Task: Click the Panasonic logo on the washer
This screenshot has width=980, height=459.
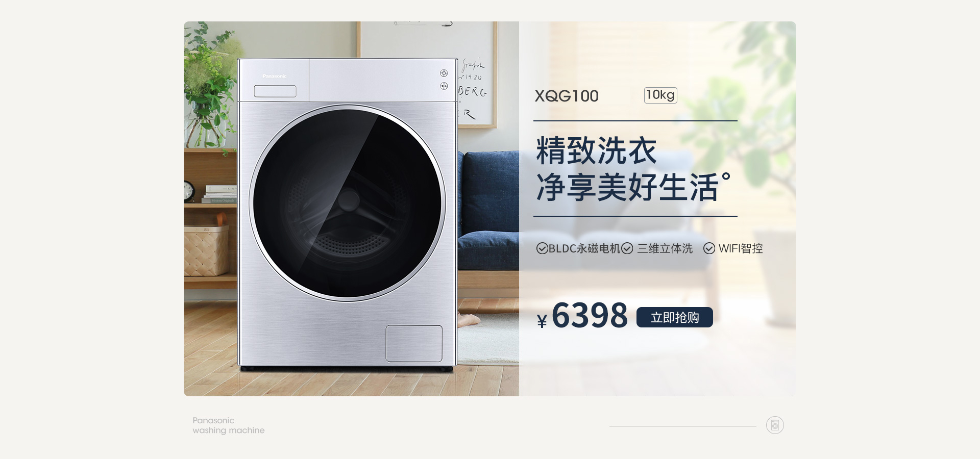Action: point(275,76)
